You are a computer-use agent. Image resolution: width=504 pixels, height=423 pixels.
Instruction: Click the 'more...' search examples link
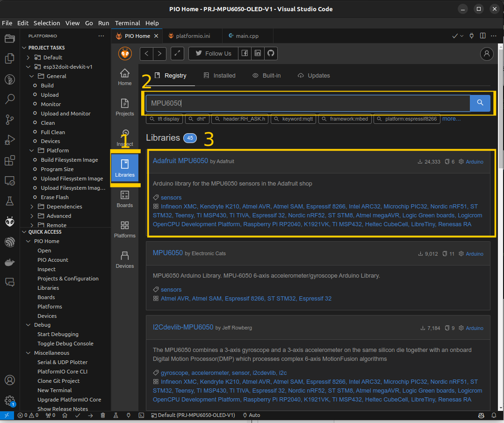tap(451, 119)
